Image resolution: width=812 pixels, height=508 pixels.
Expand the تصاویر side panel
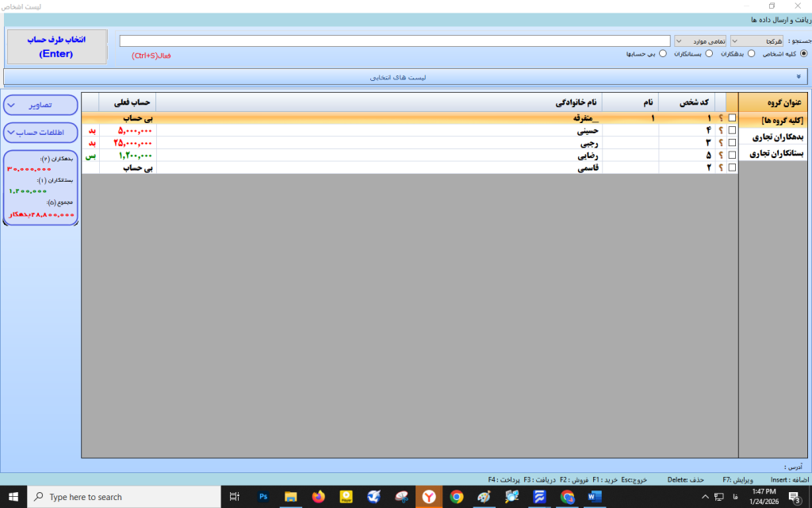click(x=40, y=105)
